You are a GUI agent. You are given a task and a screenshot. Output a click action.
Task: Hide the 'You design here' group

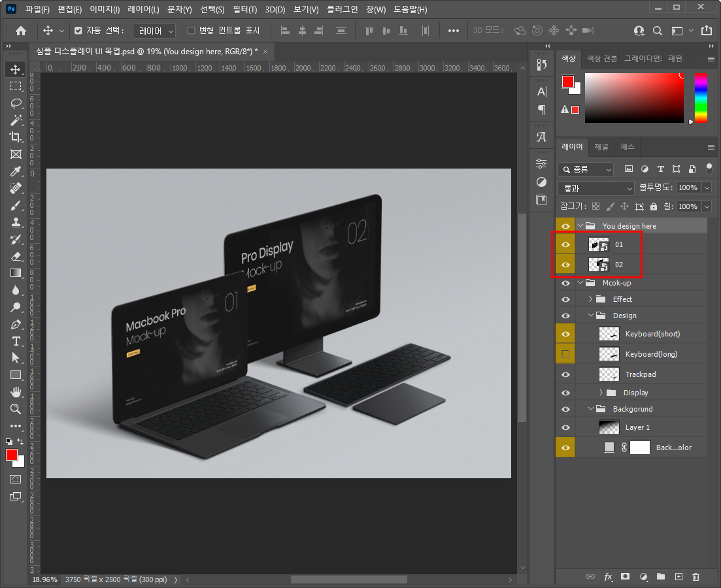click(x=565, y=226)
